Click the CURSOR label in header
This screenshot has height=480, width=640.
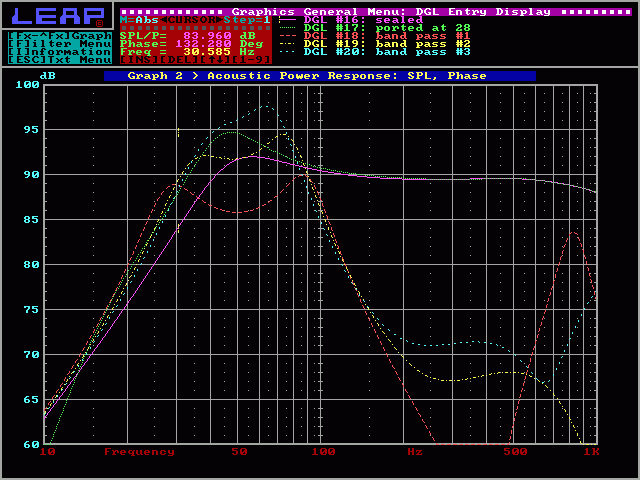[x=191, y=20]
